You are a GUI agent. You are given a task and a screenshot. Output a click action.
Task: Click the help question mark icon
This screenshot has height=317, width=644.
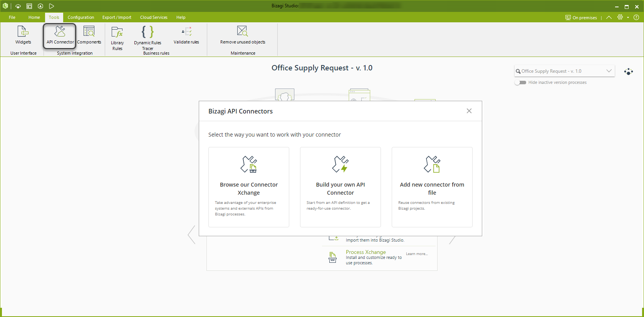pyautogui.click(x=636, y=17)
